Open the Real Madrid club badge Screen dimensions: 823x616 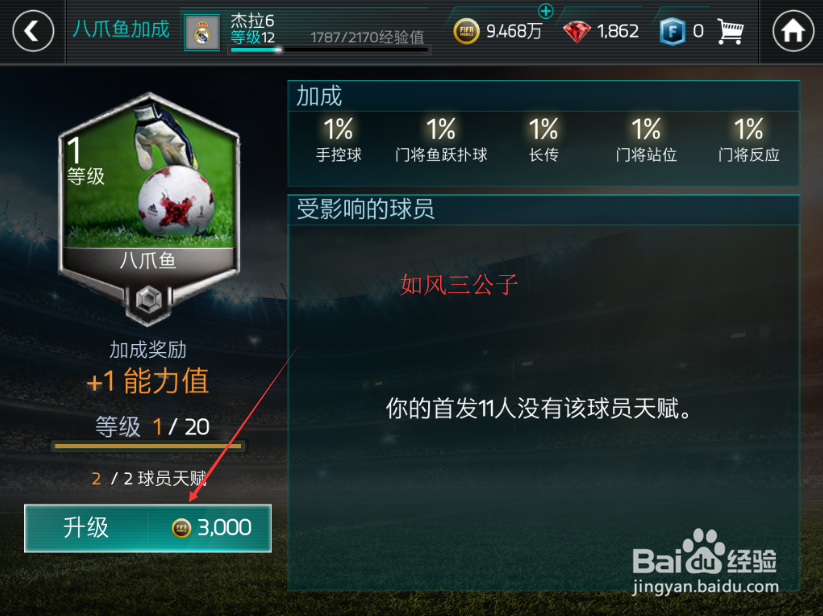tap(202, 33)
